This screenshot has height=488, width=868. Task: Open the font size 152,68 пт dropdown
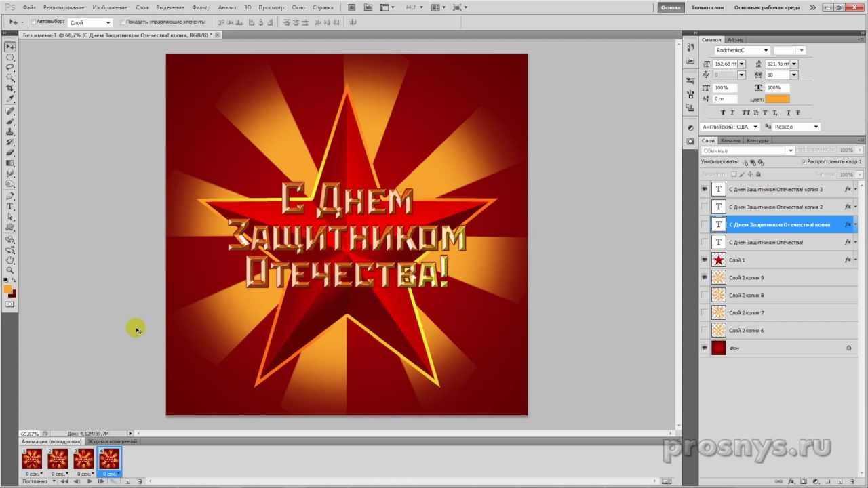coord(742,64)
